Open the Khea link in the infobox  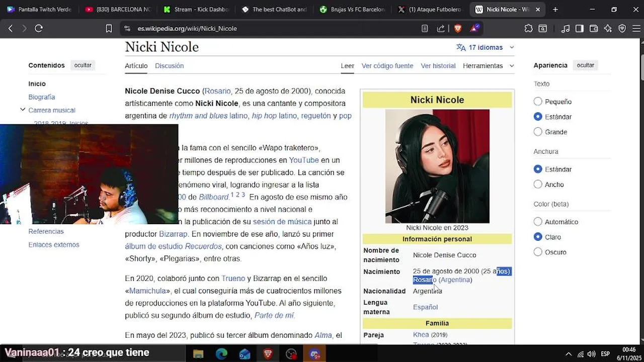(x=421, y=335)
